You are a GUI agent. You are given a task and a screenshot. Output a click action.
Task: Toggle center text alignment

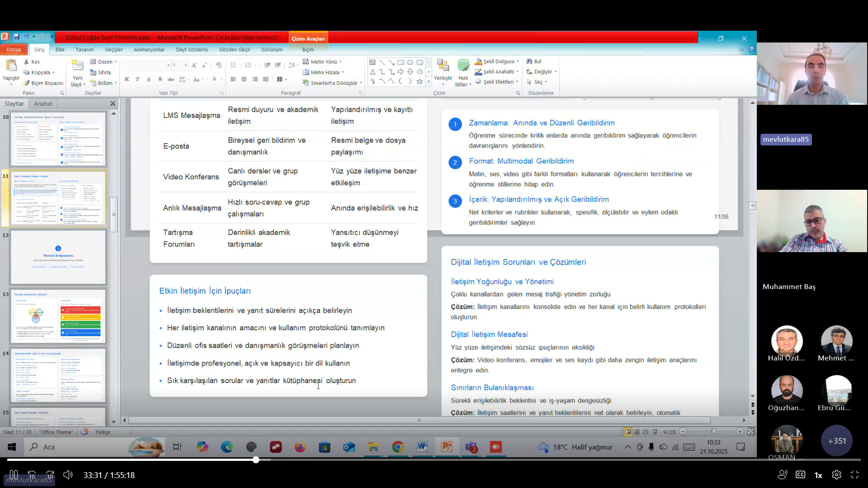point(244,79)
